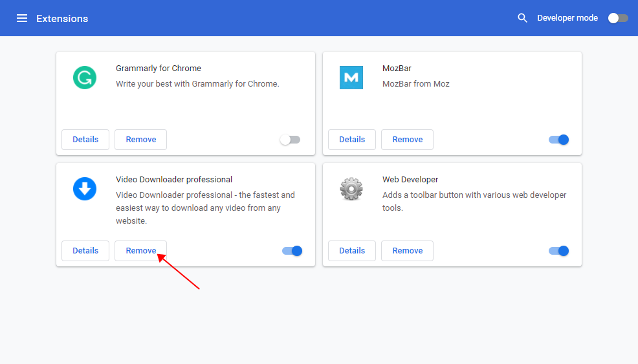Screen dimensions: 638x364
Task: Click the Video Downloader arrow icon
Action: 85,189
